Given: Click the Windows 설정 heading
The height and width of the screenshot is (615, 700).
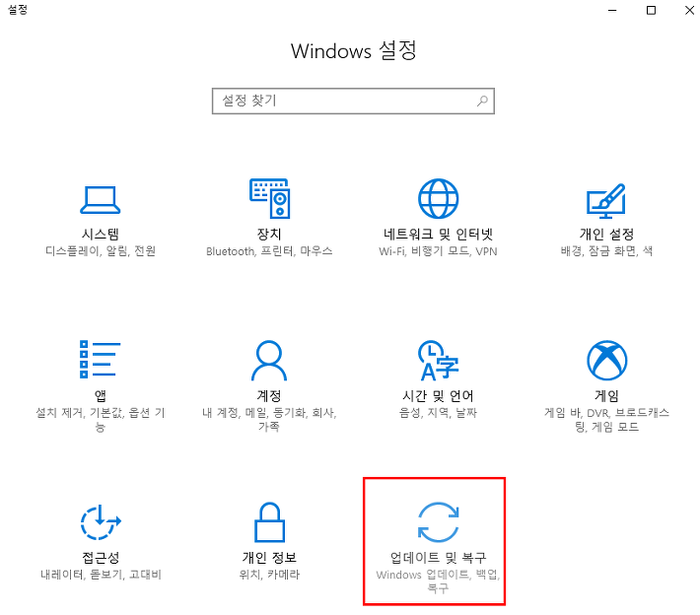Looking at the screenshot, I should [354, 50].
